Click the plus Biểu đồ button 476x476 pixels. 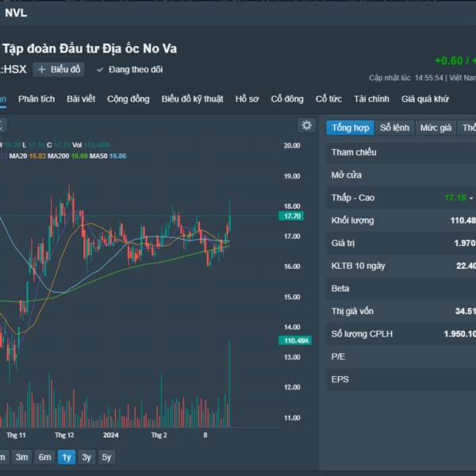pyautogui.click(x=59, y=70)
